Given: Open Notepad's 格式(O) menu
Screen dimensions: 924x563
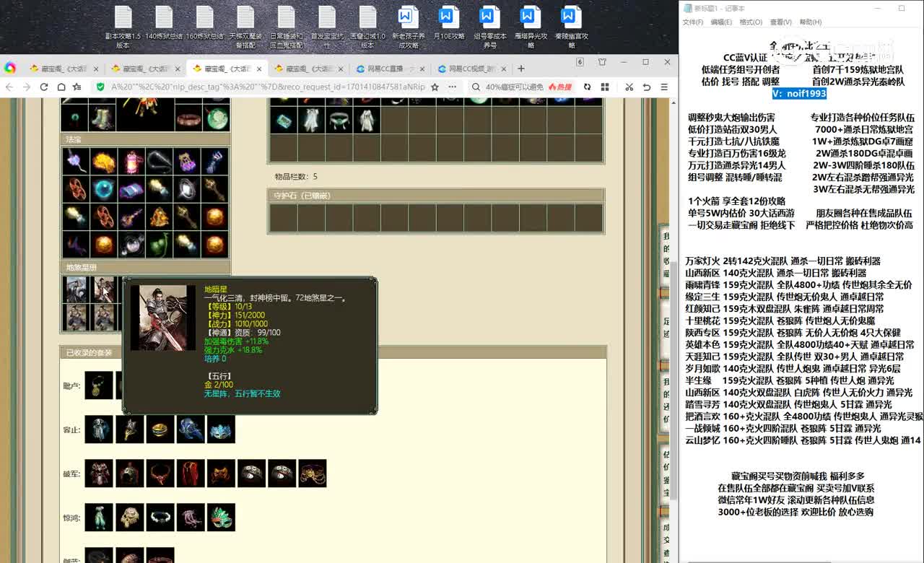Looking at the screenshot, I should tap(751, 22).
